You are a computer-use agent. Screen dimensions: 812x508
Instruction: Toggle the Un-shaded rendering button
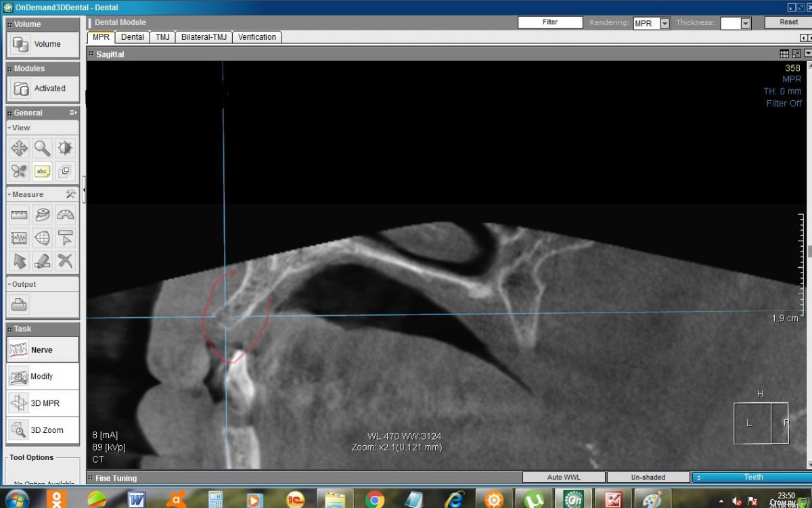[648, 478]
